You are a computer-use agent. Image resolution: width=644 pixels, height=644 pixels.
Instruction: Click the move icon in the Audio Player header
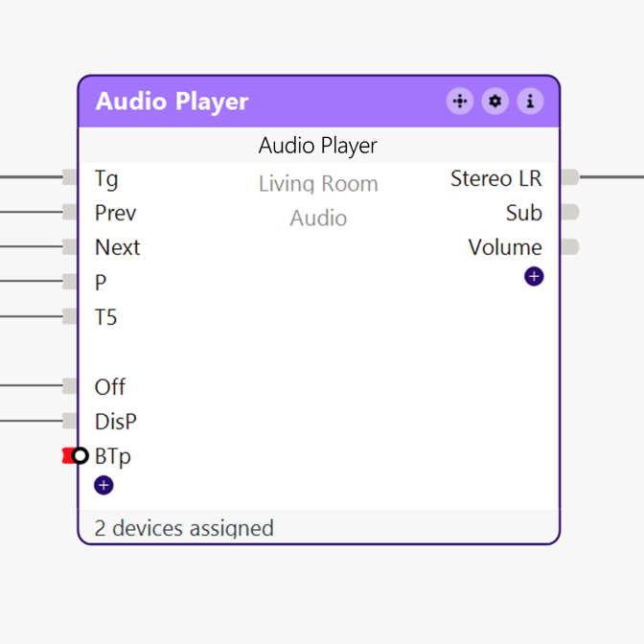(x=460, y=101)
